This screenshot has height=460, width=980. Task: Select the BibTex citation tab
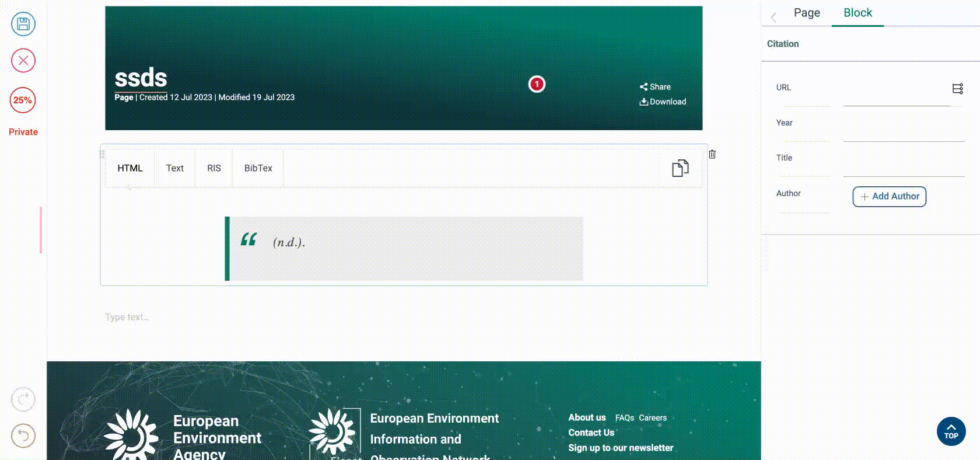point(258,168)
